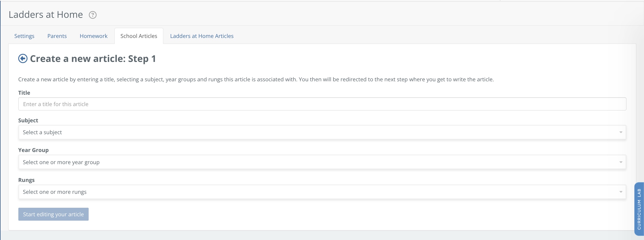Click the Subject field label

pos(28,121)
